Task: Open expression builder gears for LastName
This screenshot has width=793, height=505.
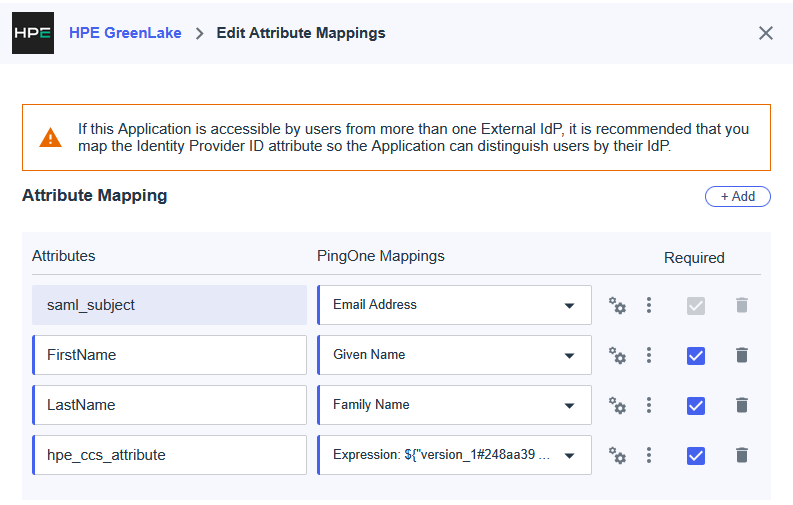Action: (x=617, y=405)
